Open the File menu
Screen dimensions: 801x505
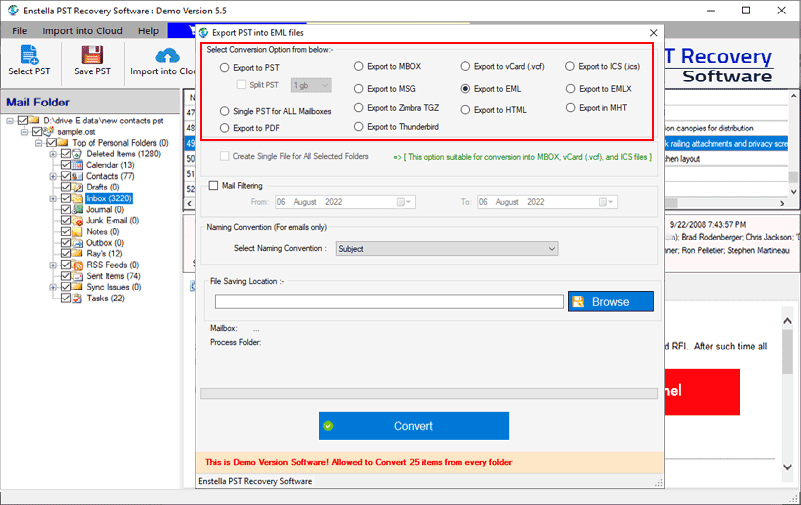coord(19,31)
